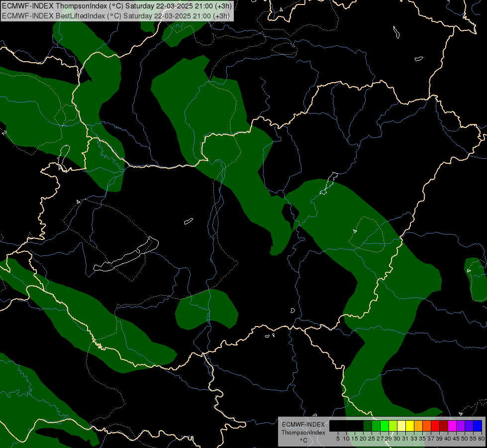Click the legend tick value 10
The width and height of the screenshot is (487, 448).
346,439
